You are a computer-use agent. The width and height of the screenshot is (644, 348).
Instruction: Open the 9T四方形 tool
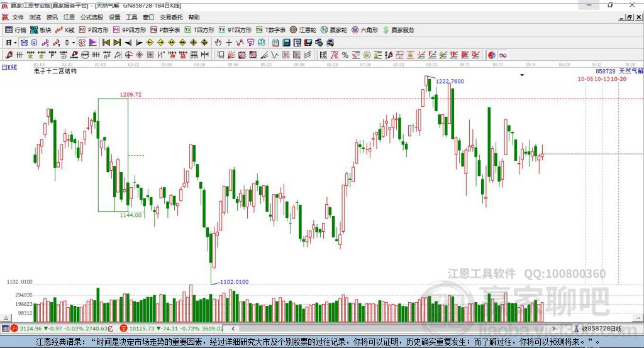pos(235,30)
